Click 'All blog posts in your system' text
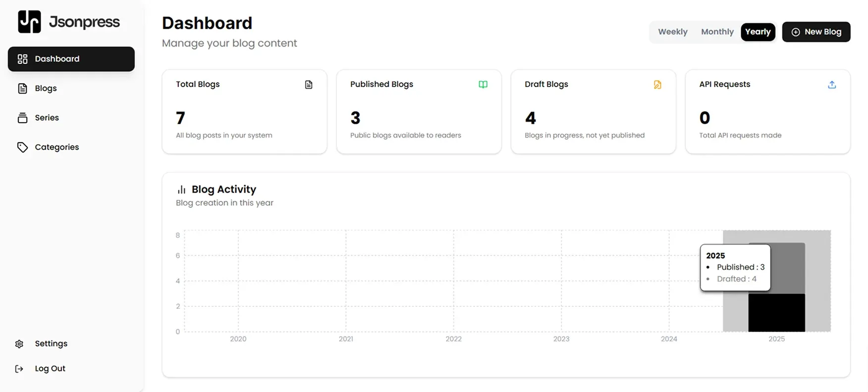This screenshot has width=868, height=392. 224,136
